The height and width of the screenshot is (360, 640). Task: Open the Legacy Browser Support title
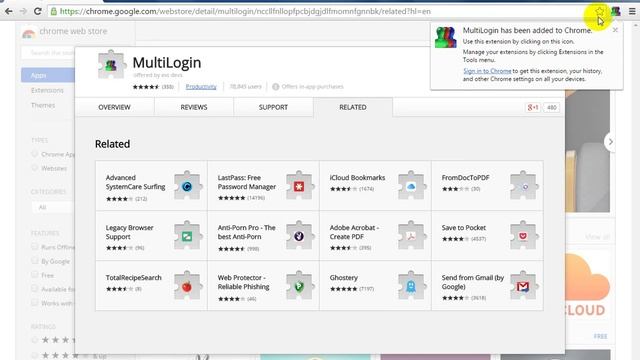pyautogui.click(x=129, y=232)
